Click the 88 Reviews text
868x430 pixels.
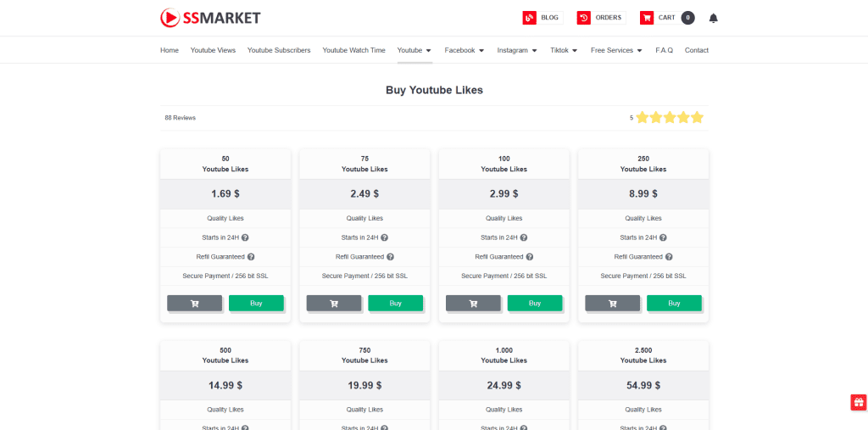(x=180, y=118)
